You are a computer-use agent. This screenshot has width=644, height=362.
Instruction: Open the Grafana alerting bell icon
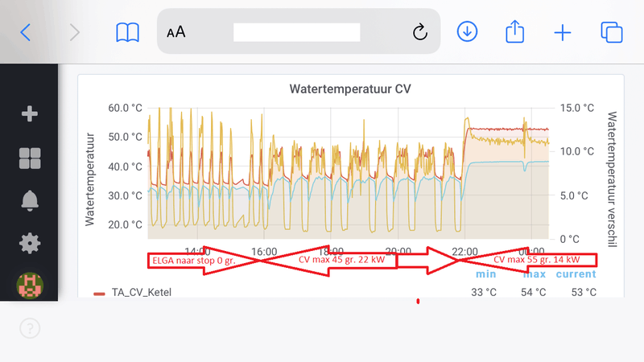(29, 200)
